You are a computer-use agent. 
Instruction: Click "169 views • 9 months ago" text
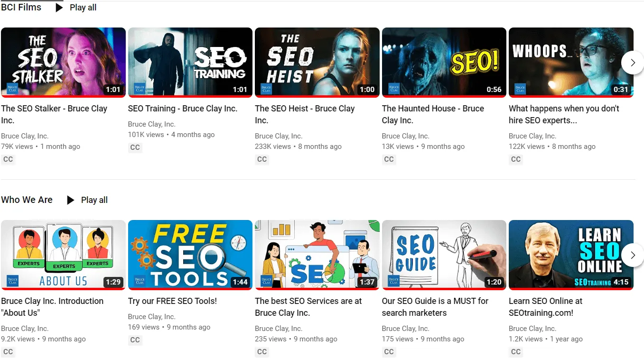point(169,327)
